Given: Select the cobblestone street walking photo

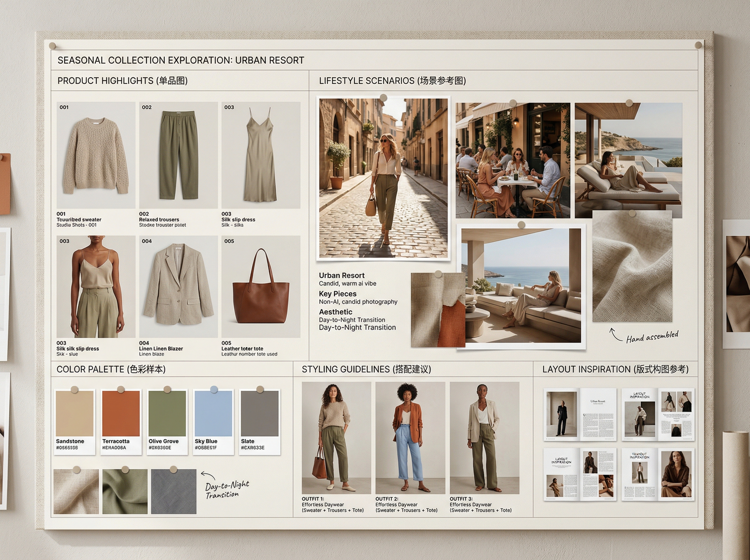Looking at the screenshot, I should click(x=383, y=178).
